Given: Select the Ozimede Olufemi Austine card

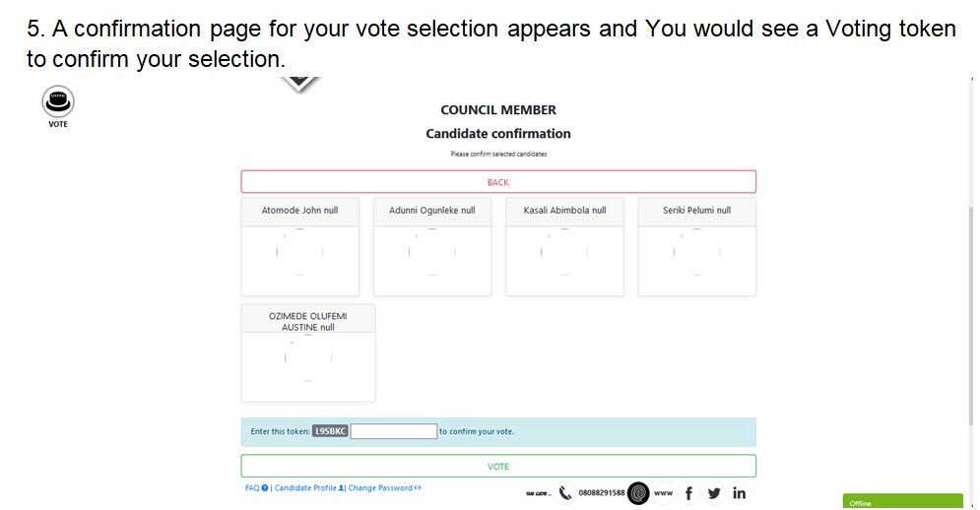Looking at the screenshot, I should pos(307,352).
